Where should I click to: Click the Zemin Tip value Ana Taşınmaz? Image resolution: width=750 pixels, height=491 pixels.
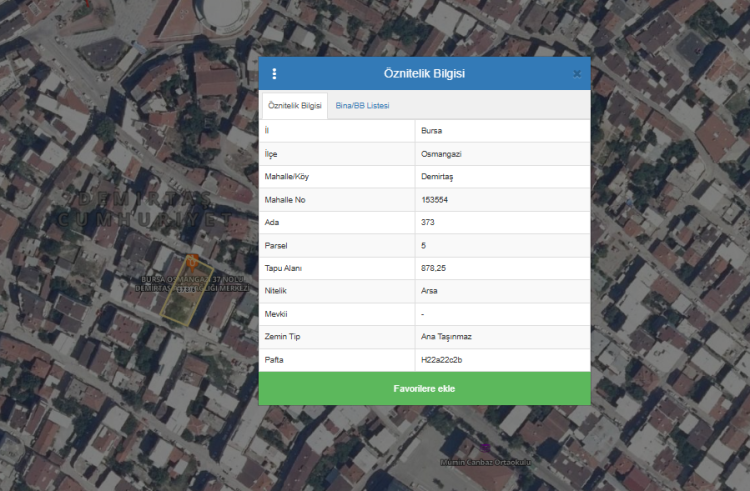[x=446, y=337]
